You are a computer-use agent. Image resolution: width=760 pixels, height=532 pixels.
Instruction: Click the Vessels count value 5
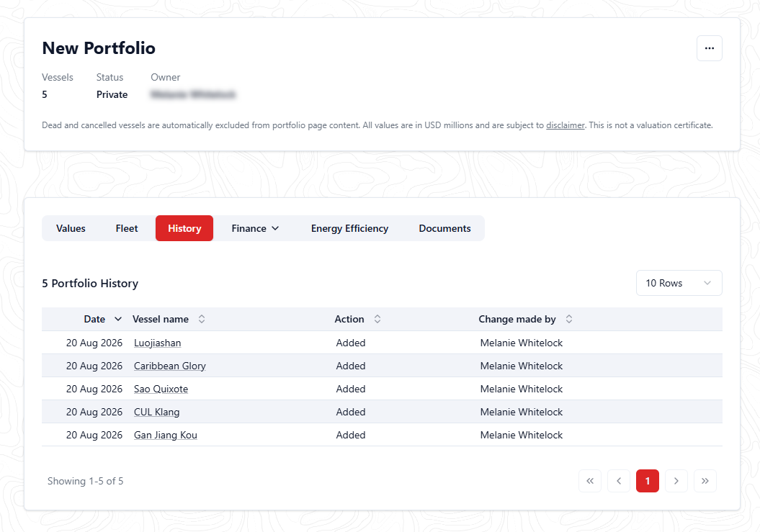coord(45,94)
